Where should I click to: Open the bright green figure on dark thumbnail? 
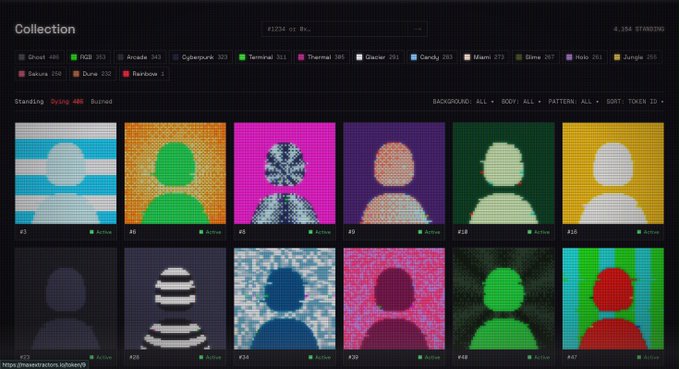(x=504, y=298)
